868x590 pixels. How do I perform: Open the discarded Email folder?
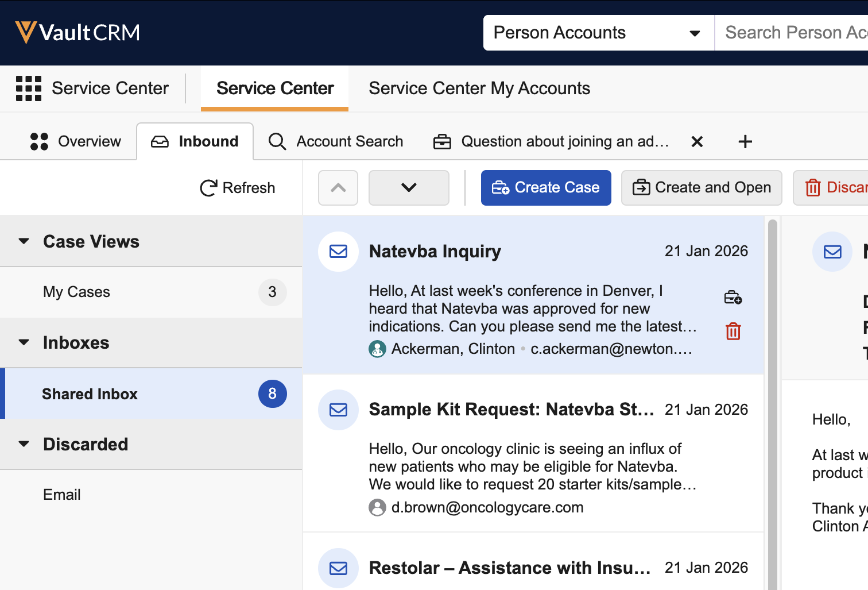(x=151, y=495)
